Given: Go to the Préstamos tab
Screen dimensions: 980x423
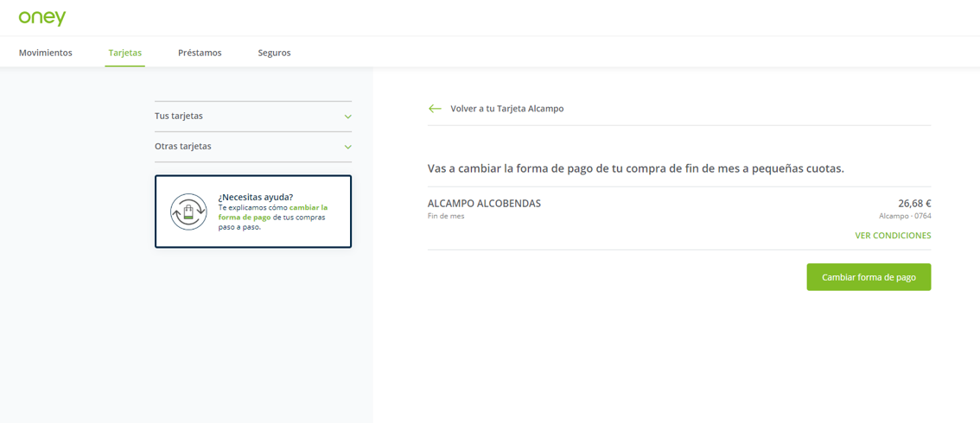Looking at the screenshot, I should click(200, 53).
